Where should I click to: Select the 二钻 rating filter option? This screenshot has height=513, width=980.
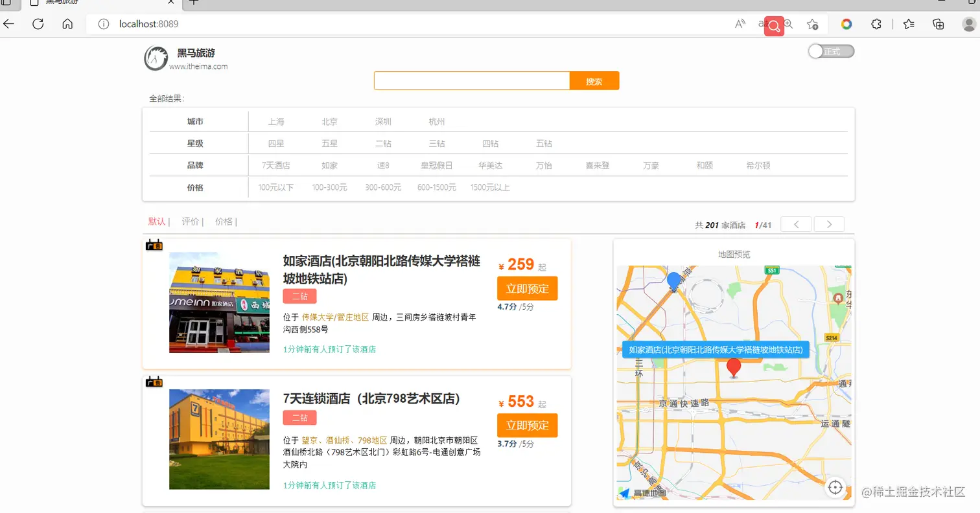click(x=383, y=144)
